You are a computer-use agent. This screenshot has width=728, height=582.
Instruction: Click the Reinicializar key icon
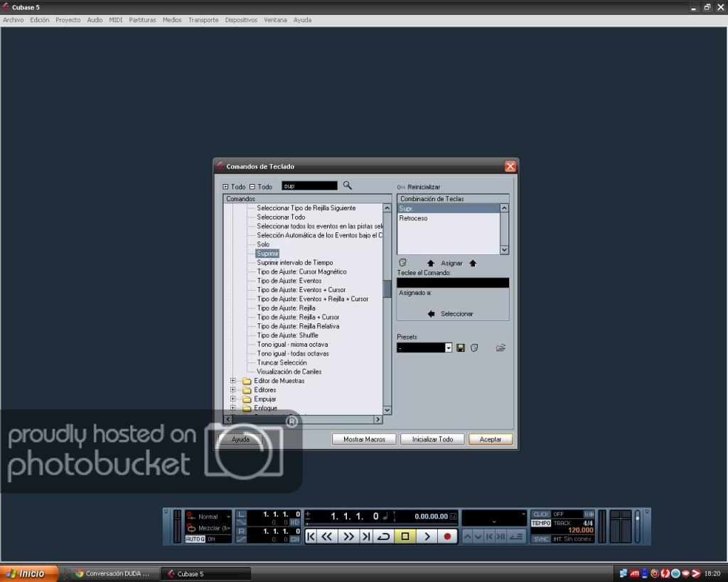coord(401,187)
